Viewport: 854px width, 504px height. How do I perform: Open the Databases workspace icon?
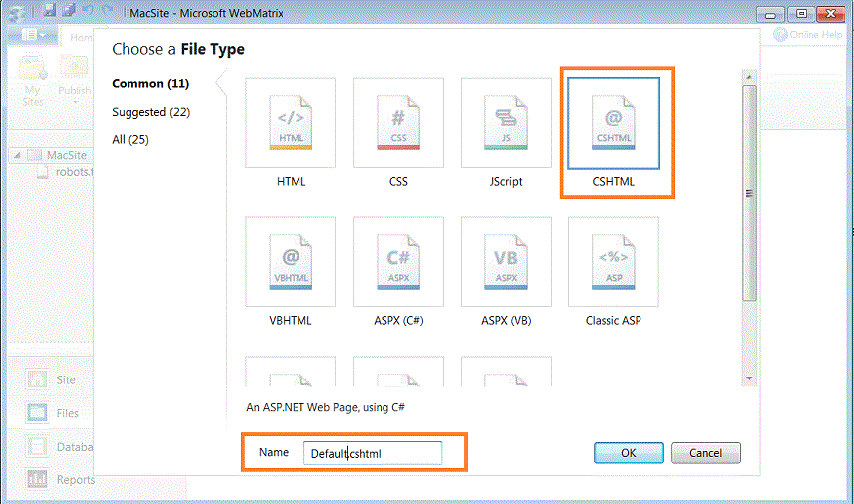37,447
